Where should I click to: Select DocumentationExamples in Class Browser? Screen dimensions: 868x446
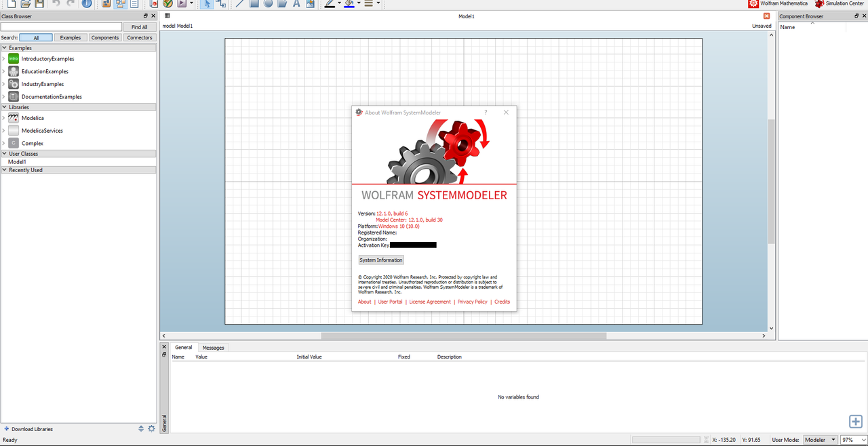click(x=52, y=97)
